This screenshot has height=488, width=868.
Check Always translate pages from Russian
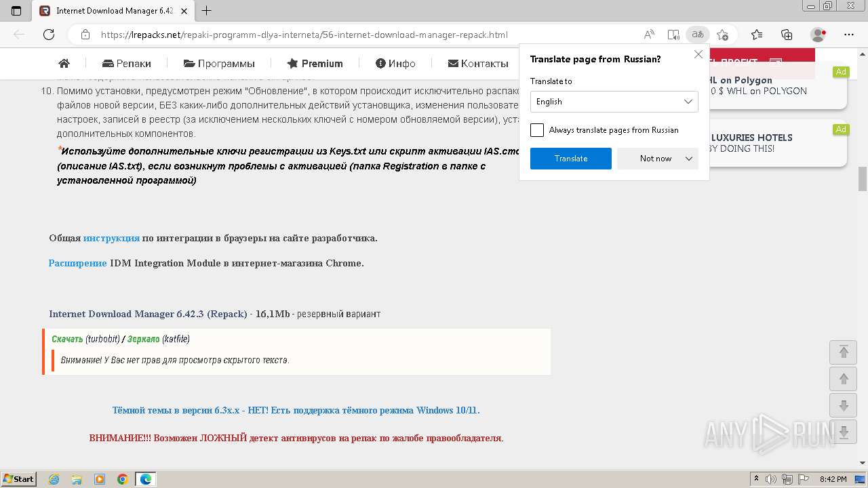pos(537,130)
